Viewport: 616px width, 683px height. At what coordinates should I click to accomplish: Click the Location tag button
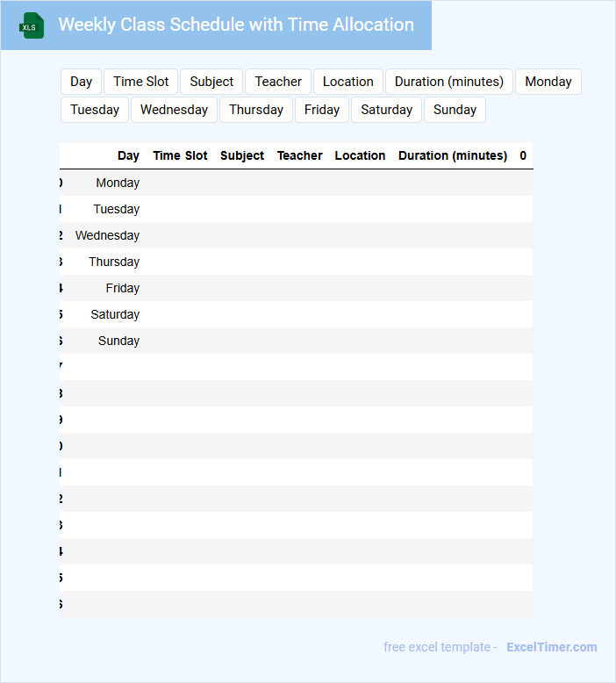[x=348, y=82]
